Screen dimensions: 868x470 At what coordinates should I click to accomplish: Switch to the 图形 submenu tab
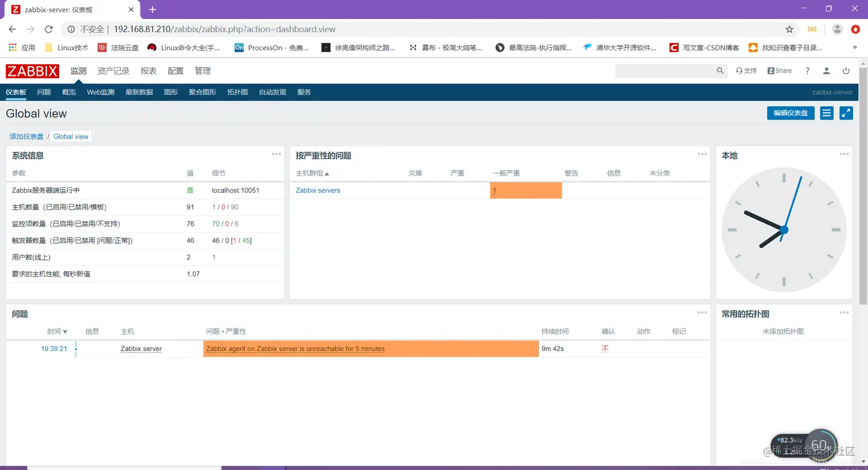[x=171, y=92]
